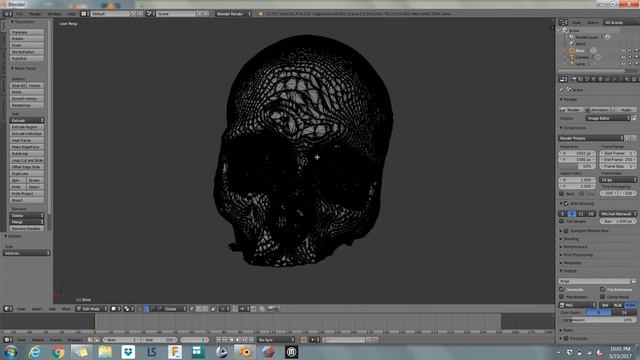Enable the Full Sample checkbox
640x360 pixels.
tap(561, 221)
